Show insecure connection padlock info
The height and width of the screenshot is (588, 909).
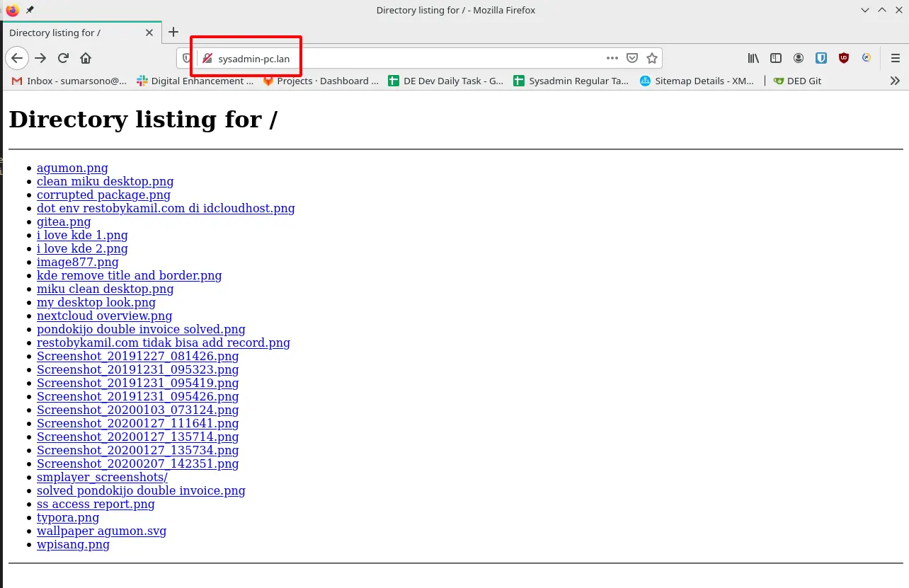coord(207,59)
